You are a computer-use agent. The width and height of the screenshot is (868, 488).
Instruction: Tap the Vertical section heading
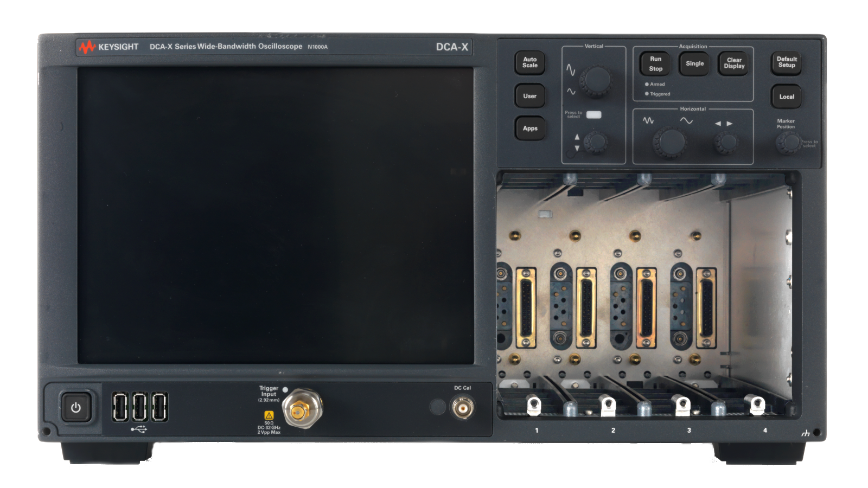[593, 46]
